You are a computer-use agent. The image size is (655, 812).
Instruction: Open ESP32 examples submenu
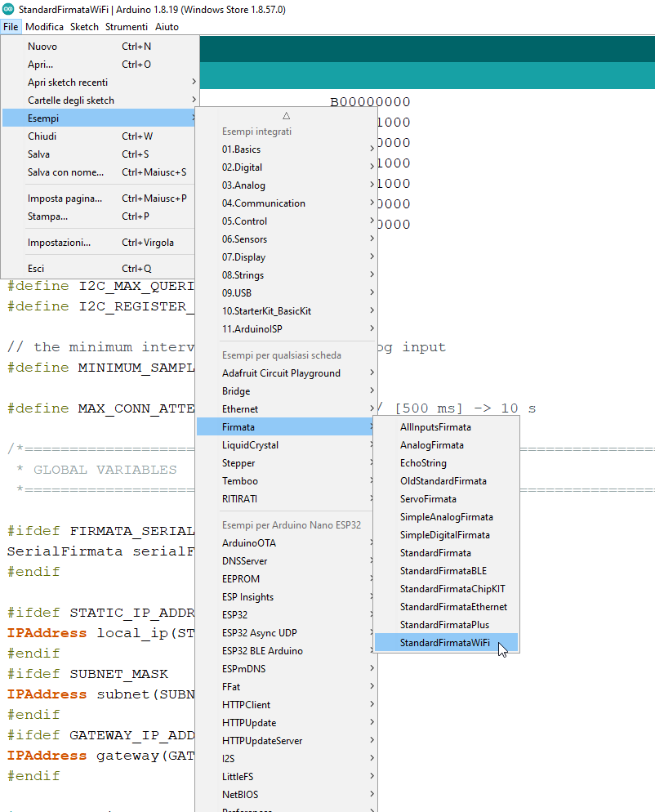pos(287,614)
